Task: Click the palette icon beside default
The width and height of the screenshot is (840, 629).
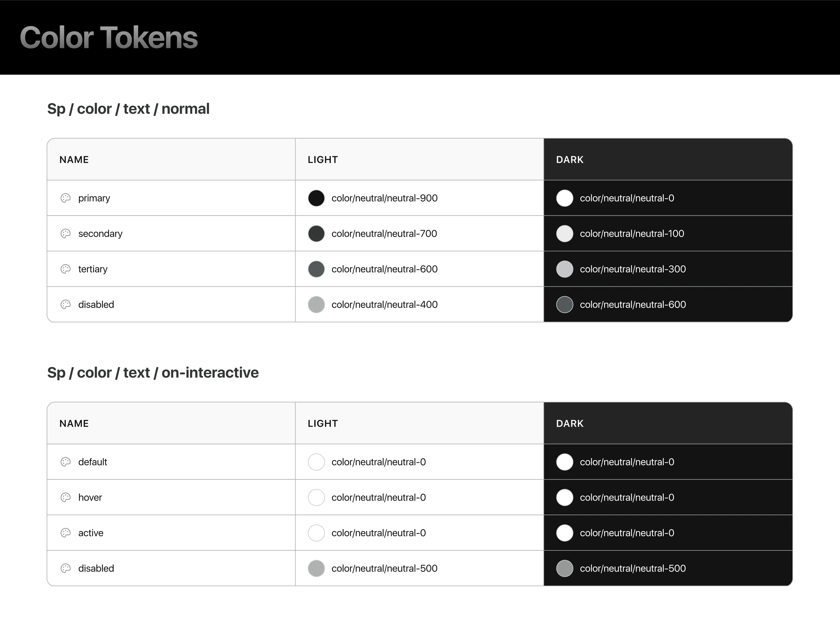Action: tap(66, 462)
